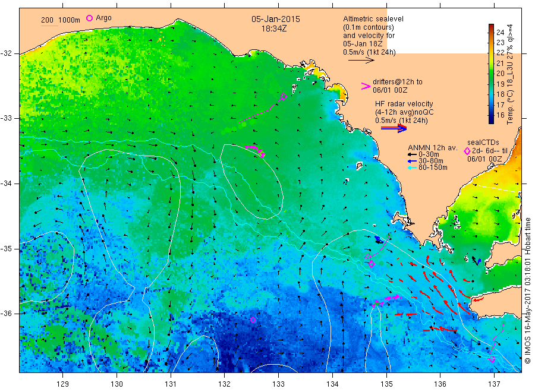Click the IMOS copyright timestamp text
The image size is (535, 392).
click(528, 290)
